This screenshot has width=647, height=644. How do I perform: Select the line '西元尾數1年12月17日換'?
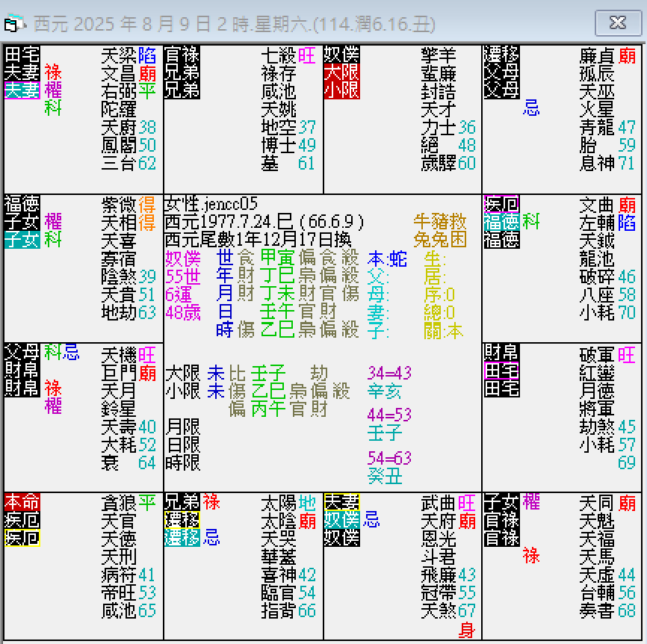click(258, 240)
